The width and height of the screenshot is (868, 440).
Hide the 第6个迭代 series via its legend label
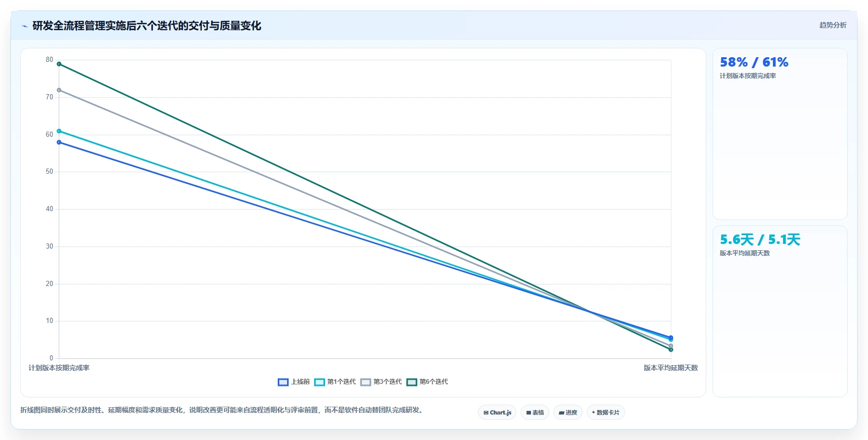[x=434, y=382]
